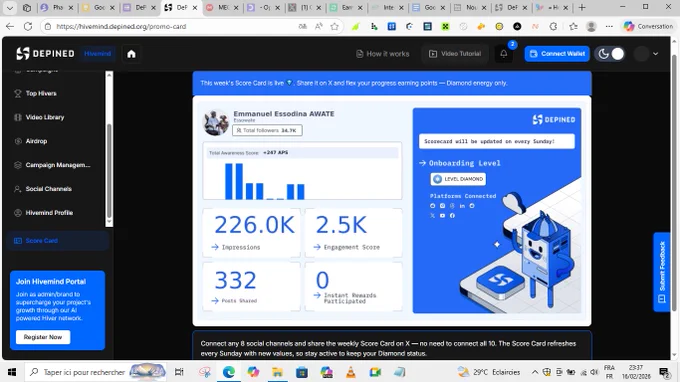Click the Airdrop icon in sidebar
The width and height of the screenshot is (680, 382).
tap(18, 141)
